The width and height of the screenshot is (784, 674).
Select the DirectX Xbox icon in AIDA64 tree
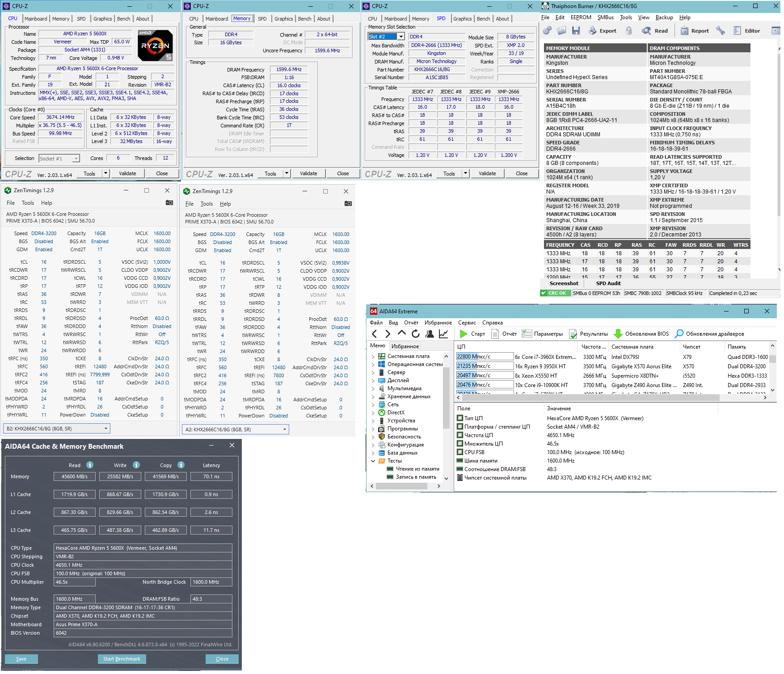click(382, 413)
